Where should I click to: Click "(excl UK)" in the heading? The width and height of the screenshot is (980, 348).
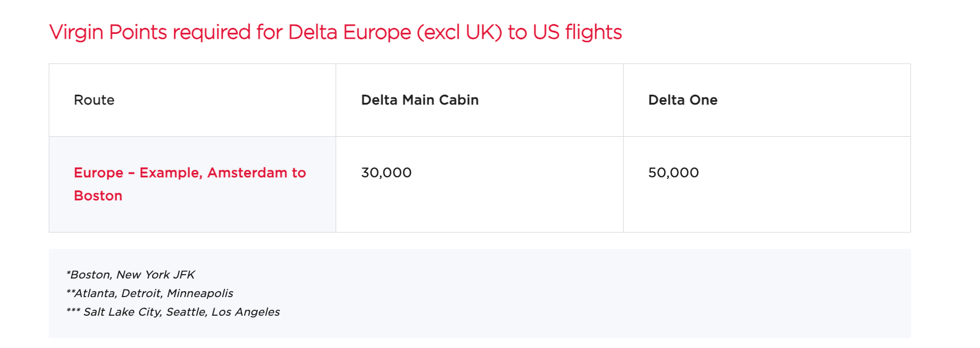tap(459, 32)
